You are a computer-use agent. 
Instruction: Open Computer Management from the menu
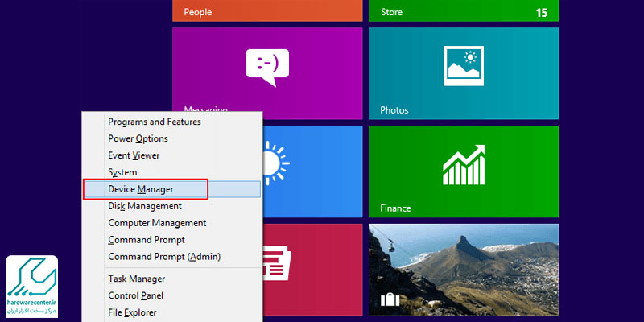tap(157, 223)
